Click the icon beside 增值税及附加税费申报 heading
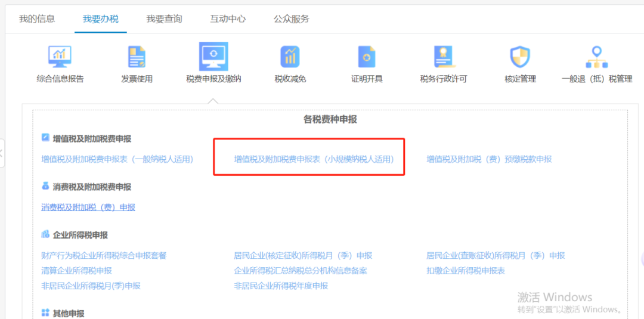Viewport: 644px width, 319px height. 45,138
